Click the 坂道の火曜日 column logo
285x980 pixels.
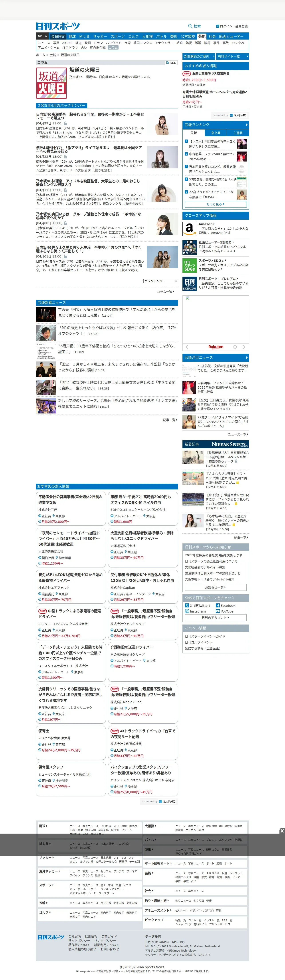[52, 83]
